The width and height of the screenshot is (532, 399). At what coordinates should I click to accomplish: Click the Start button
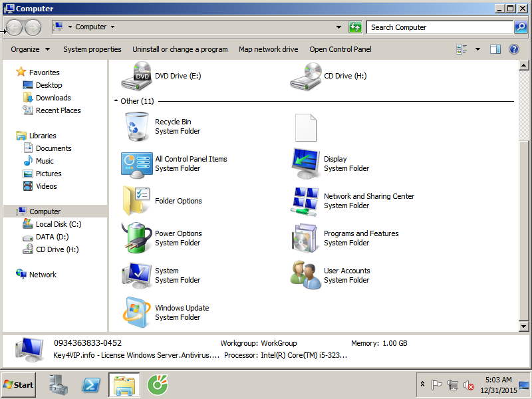[x=19, y=385]
